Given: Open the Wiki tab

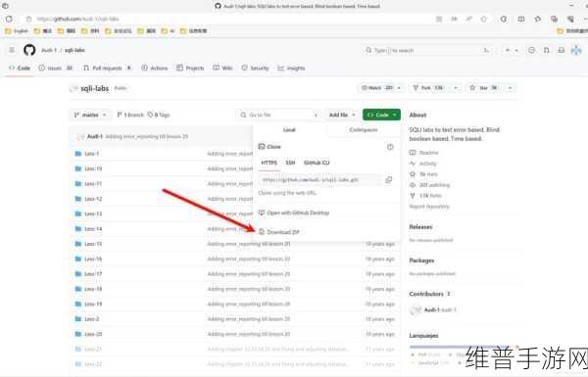Looking at the screenshot, I should click(x=222, y=69).
